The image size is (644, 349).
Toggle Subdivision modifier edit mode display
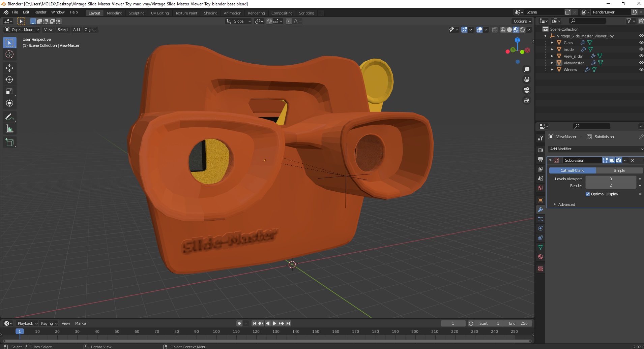pos(605,160)
